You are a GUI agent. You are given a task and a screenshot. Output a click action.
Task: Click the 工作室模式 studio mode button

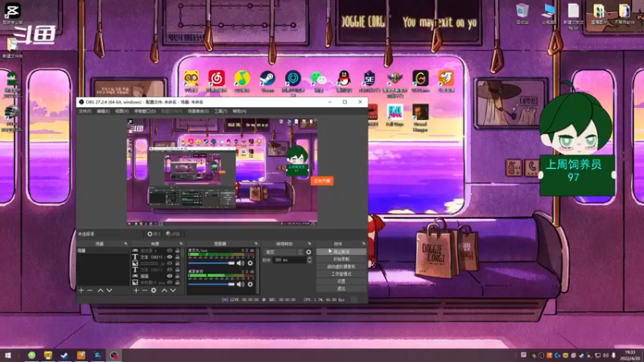point(341,274)
